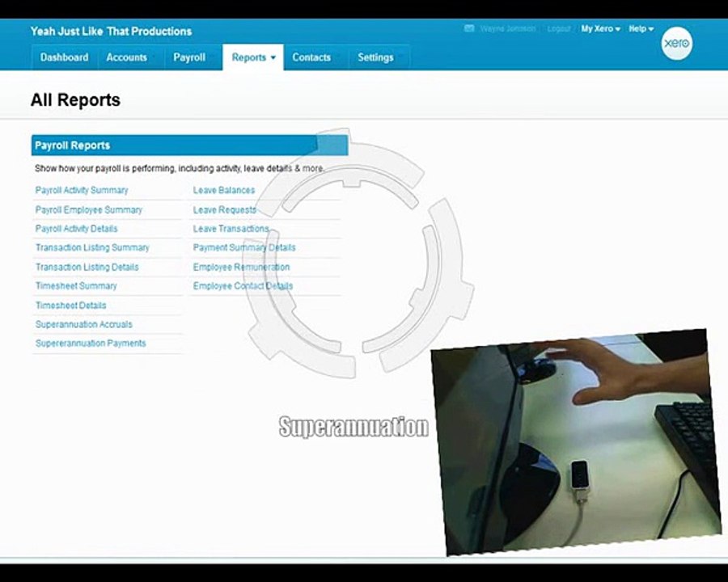Open Employee Contact Details report
Viewport: 728px width, 582px height.
pos(243,286)
